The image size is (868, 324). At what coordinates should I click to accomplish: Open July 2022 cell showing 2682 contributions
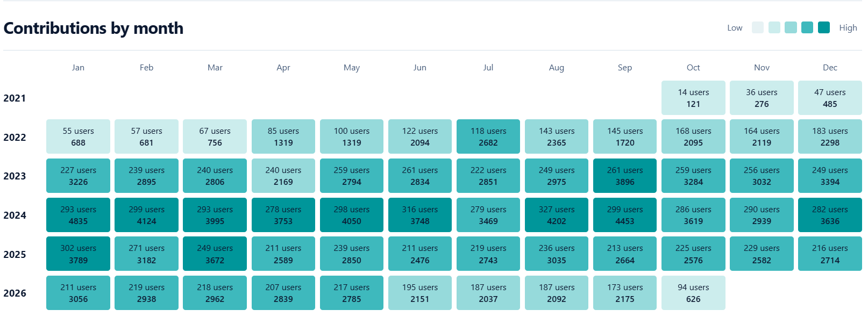pyautogui.click(x=488, y=136)
